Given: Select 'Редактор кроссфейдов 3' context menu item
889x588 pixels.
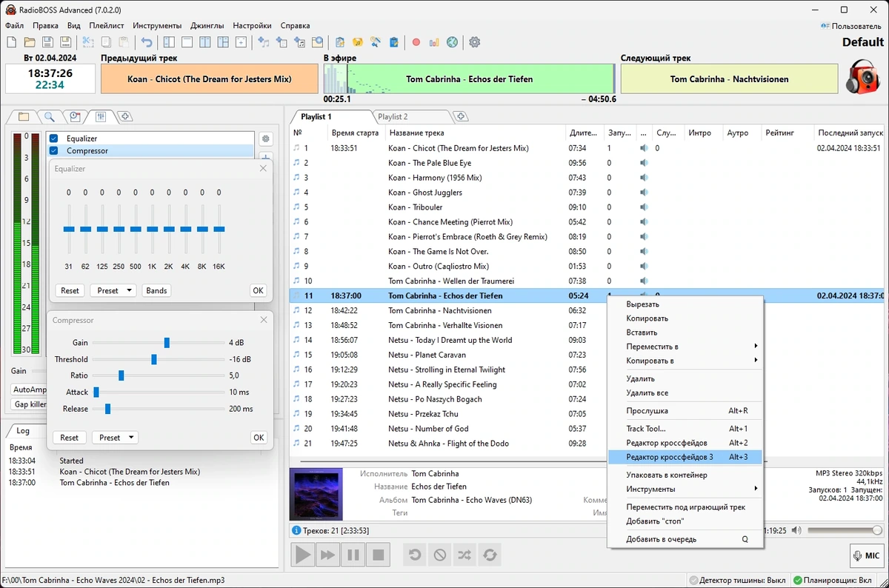Looking at the screenshot, I should [685, 457].
